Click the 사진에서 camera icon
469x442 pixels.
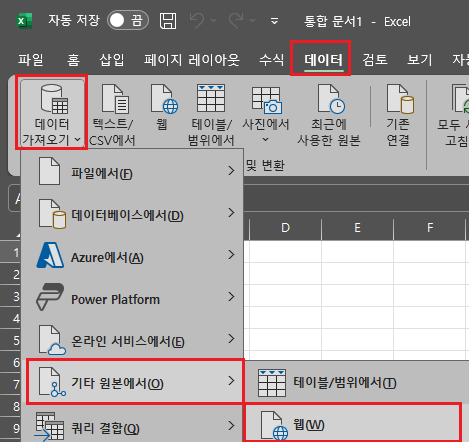pyautogui.click(x=267, y=100)
